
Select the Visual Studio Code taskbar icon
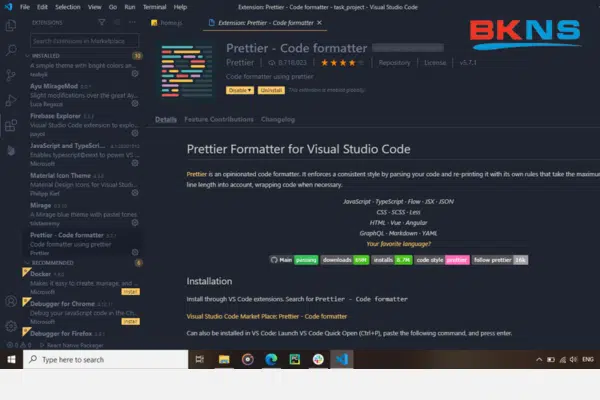pos(342,359)
